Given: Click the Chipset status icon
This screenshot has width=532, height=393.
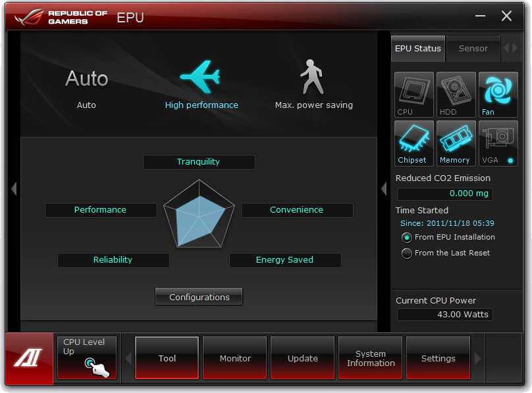Looking at the screenshot, I should (413, 144).
